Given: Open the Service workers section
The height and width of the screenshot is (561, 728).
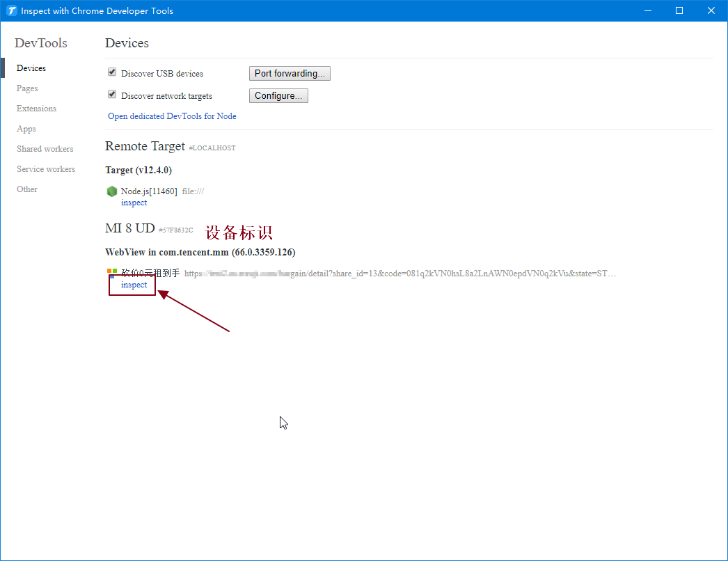Looking at the screenshot, I should click(x=46, y=169).
